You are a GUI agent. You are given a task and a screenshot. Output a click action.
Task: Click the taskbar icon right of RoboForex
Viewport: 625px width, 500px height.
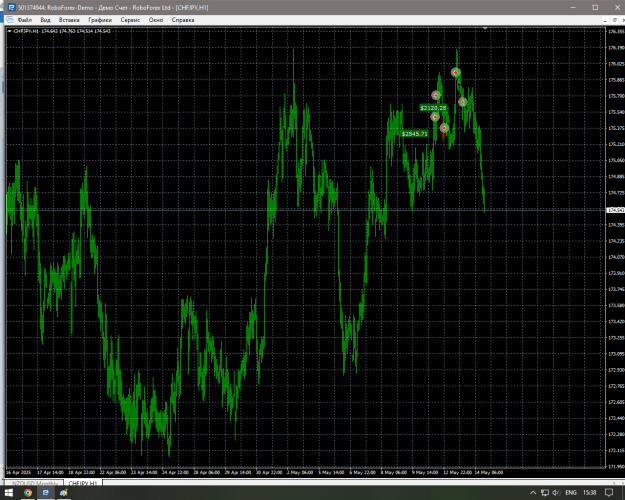[x=64, y=493]
